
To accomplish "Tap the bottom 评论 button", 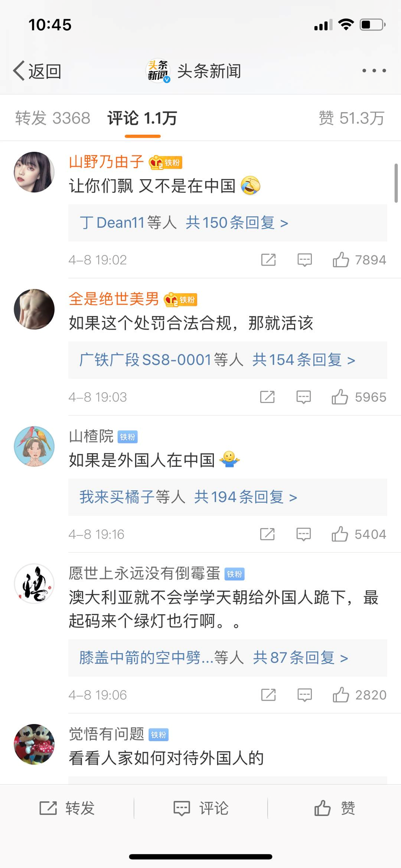I will (x=201, y=808).
